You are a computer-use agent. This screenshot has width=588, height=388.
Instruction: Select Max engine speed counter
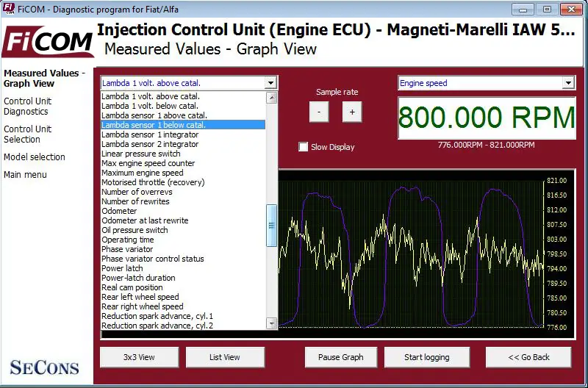[183, 163]
